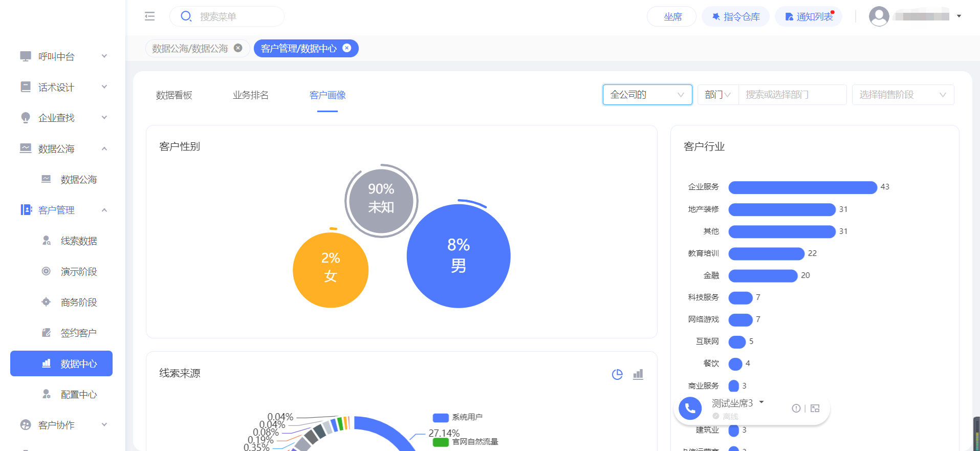The image size is (980, 451).
Task: Click the 配置中心 user settings icon
Action: (x=46, y=394)
